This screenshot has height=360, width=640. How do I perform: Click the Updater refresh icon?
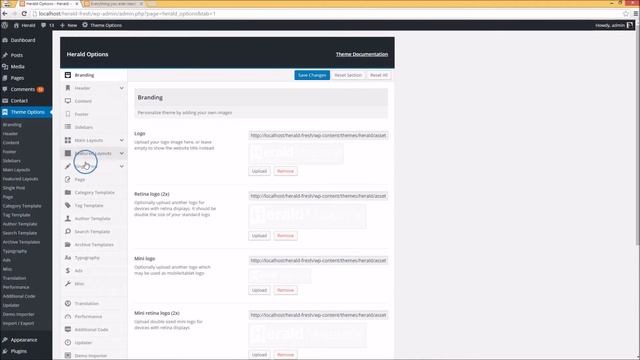tap(68, 342)
